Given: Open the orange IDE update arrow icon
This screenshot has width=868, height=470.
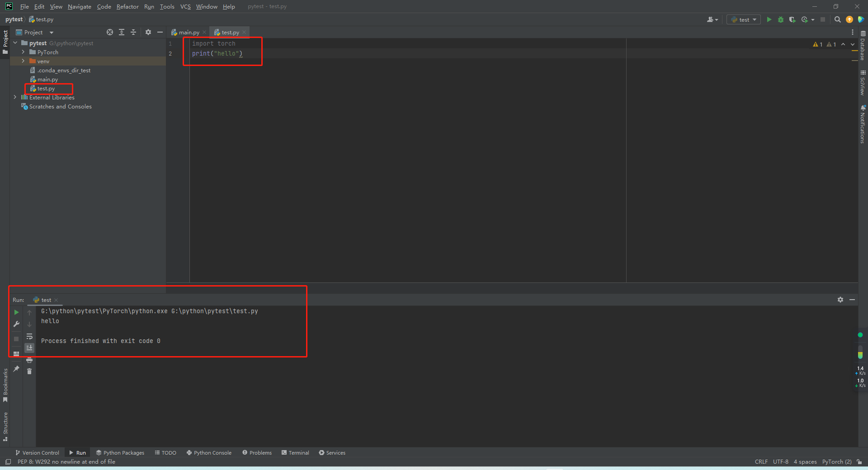Looking at the screenshot, I should pyautogui.click(x=849, y=19).
